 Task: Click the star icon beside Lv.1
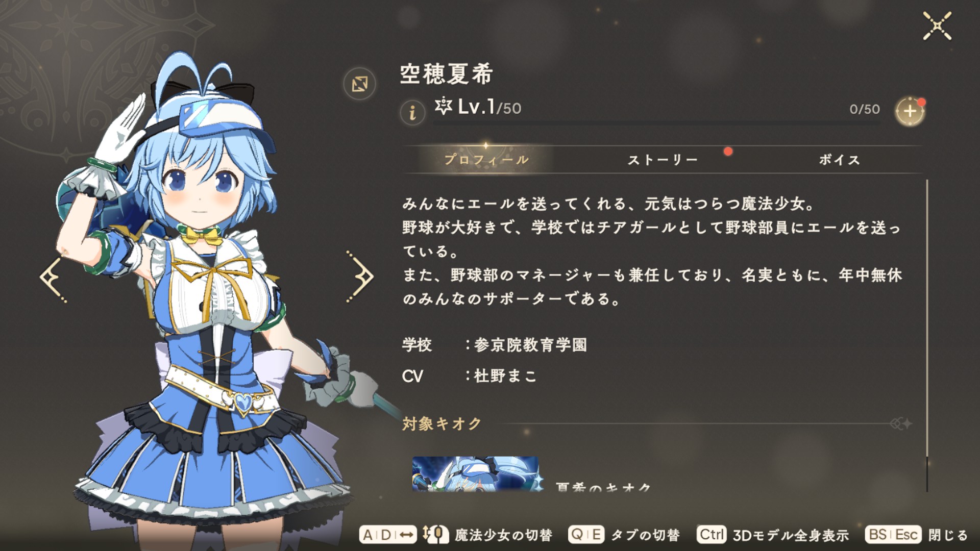coord(443,106)
